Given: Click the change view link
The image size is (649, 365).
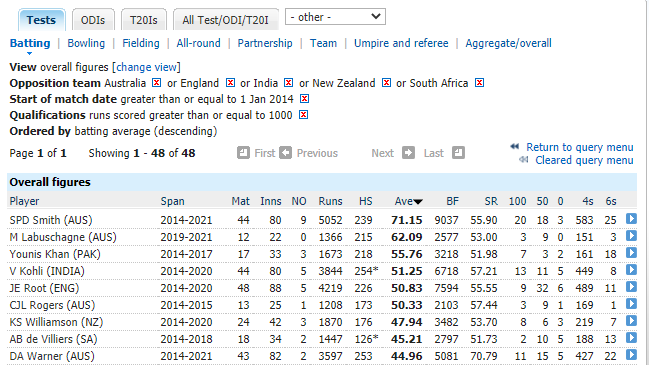Looking at the screenshot, I should (146, 67).
